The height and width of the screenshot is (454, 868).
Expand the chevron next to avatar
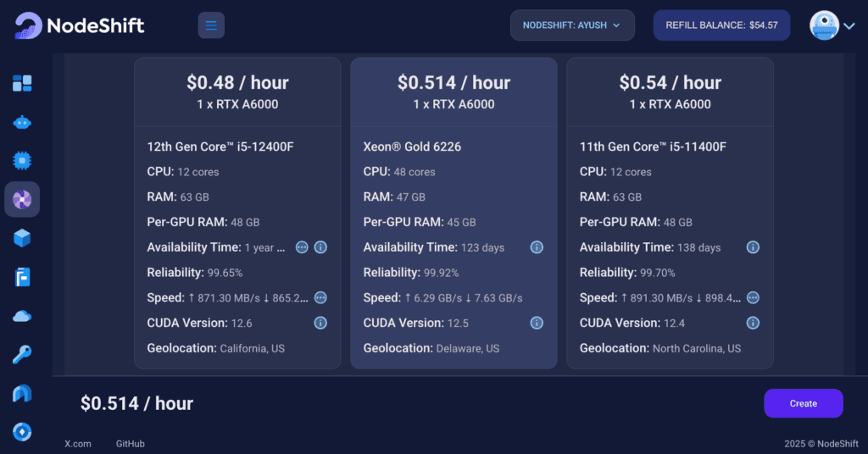tap(849, 26)
